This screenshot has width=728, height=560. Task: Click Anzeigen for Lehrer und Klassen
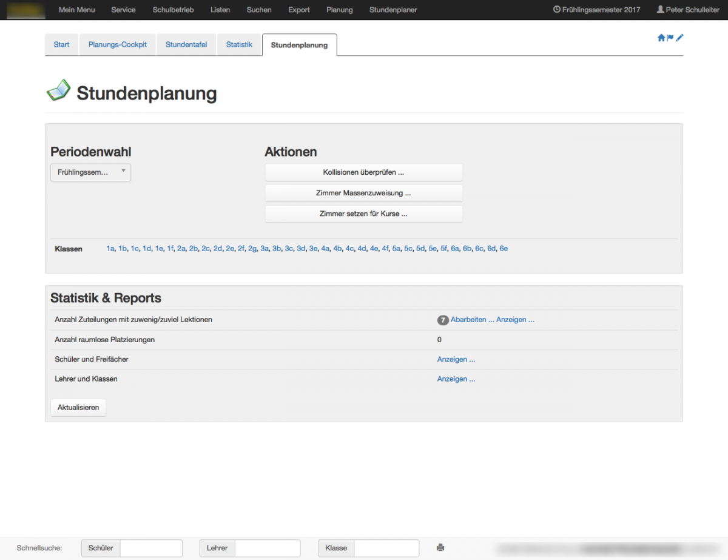[x=456, y=379]
